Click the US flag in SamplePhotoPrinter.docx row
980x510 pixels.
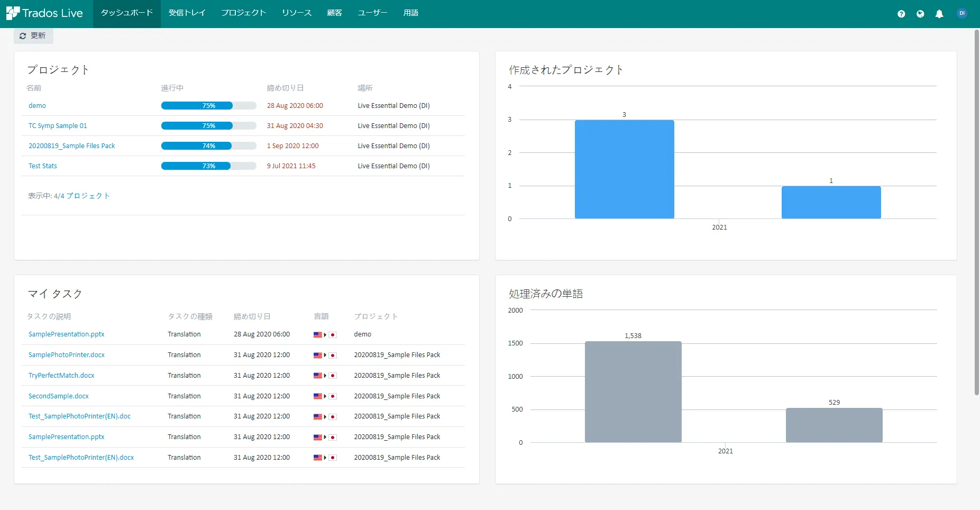click(x=318, y=356)
